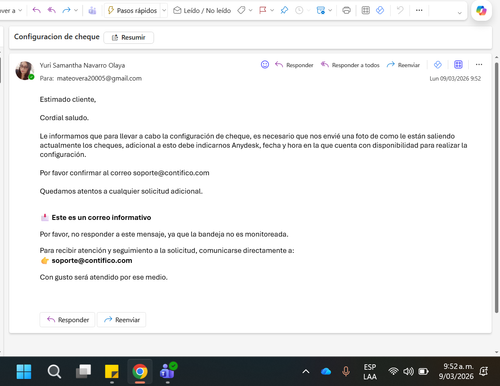Pin the message with the pin icon
The height and width of the screenshot is (386, 500).
pos(284,11)
